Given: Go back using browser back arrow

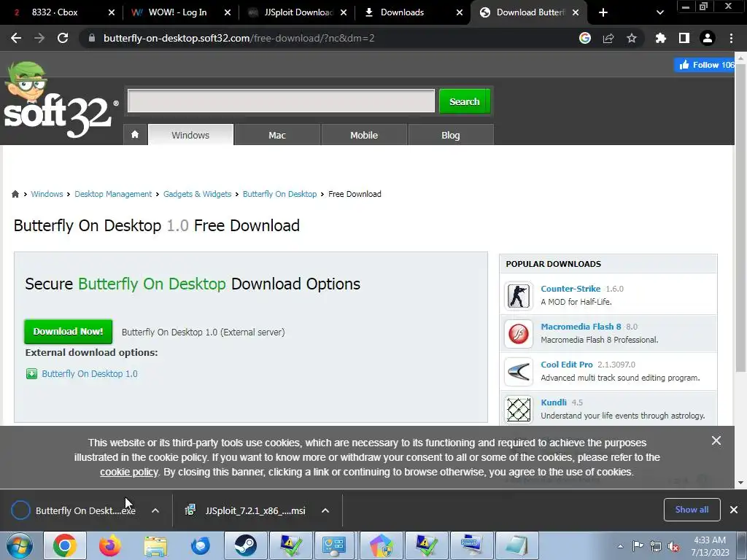Looking at the screenshot, I should (x=16, y=38).
